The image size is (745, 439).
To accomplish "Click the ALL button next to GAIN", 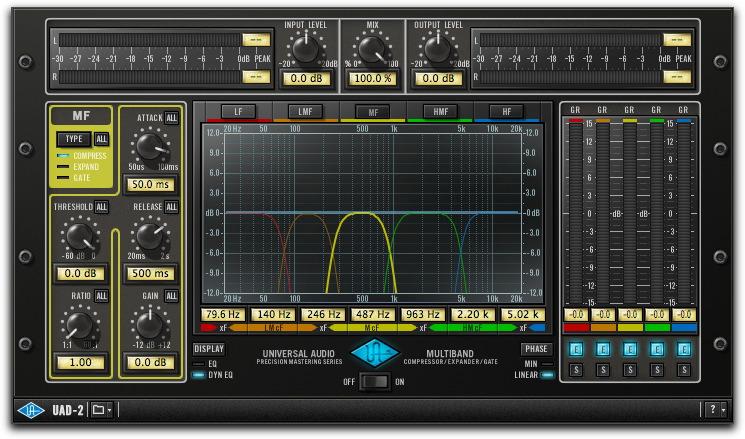I will coord(172,296).
